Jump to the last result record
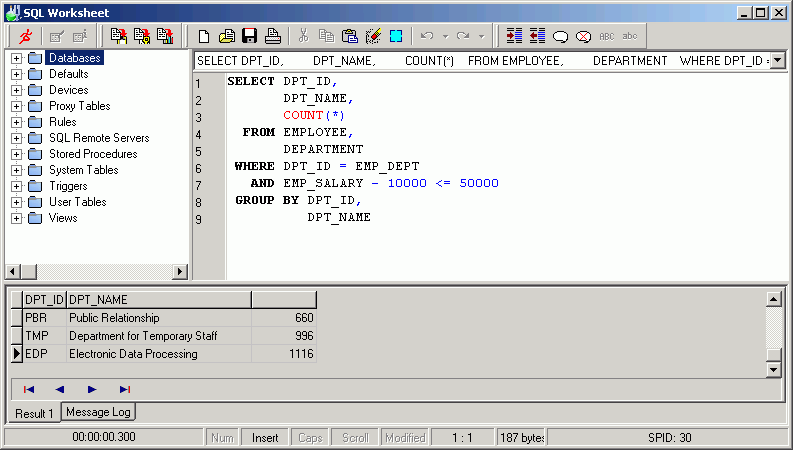Image resolution: width=793 pixels, height=450 pixels. [124, 389]
